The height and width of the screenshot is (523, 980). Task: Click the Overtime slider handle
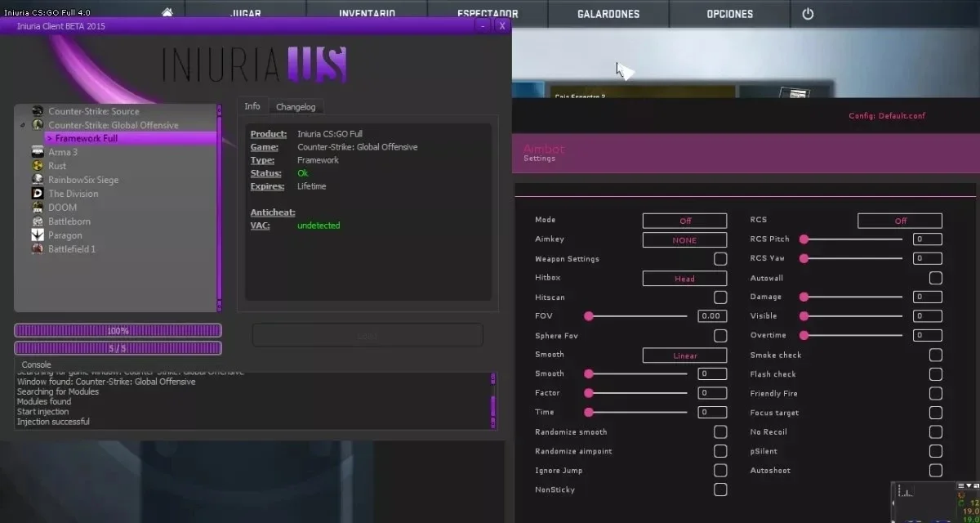click(804, 335)
